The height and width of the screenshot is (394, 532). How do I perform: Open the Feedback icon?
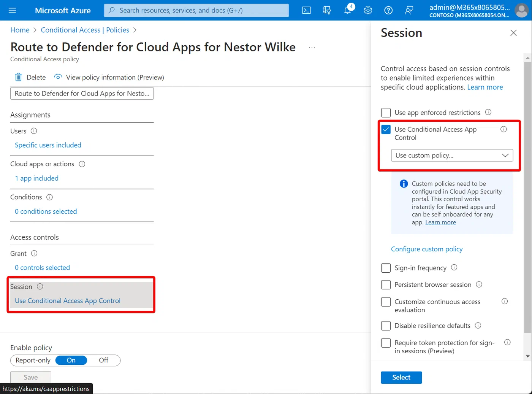pos(409,10)
